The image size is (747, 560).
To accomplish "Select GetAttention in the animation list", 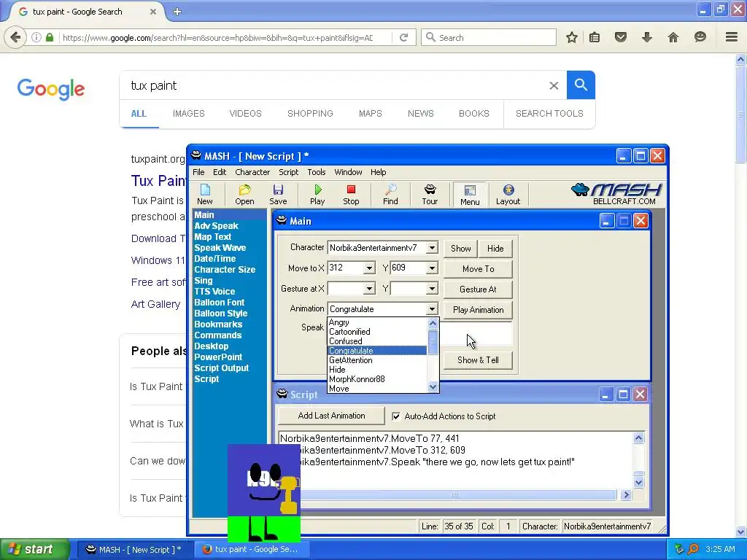I will click(351, 360).
